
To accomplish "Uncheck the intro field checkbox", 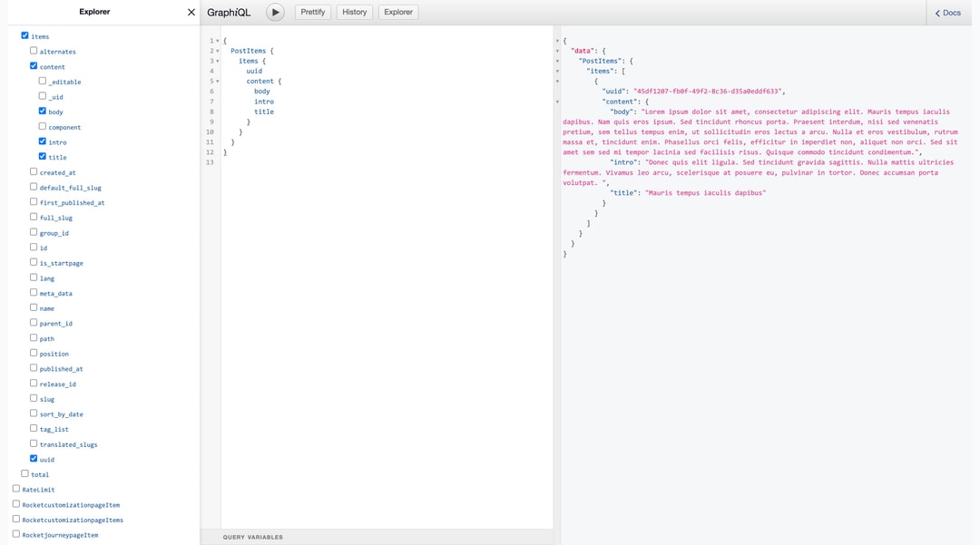I will [43, 141].
